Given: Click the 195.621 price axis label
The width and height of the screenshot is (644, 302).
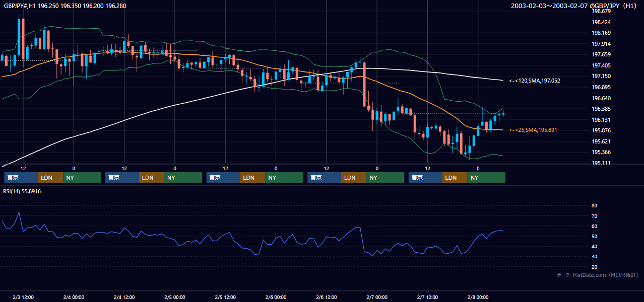Looking at the screenshot, I should (602, 141).
